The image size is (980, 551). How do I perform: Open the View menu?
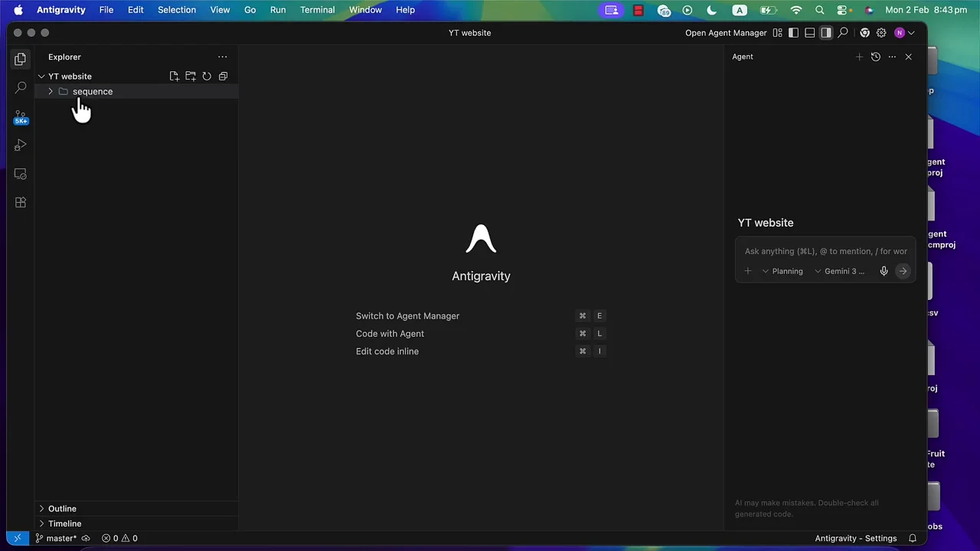tap(220, 10)
